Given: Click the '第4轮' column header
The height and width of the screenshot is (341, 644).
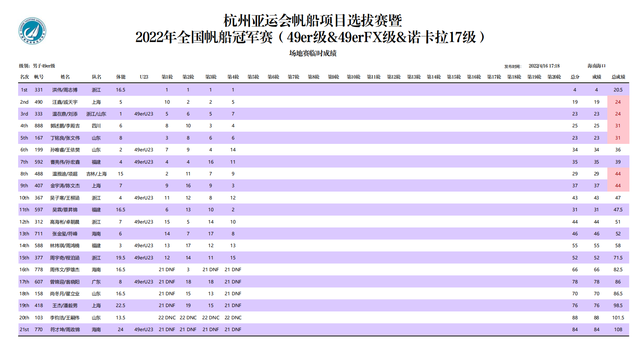Looking at the screenshot, I should (x=233, y=77).
